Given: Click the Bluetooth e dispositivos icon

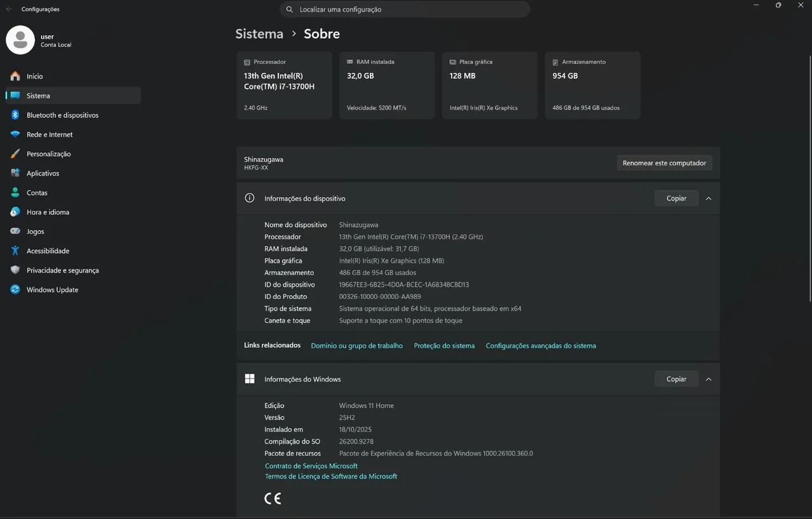Looking at the screenshot, I should pyautogui.click(x=15, y=115).
